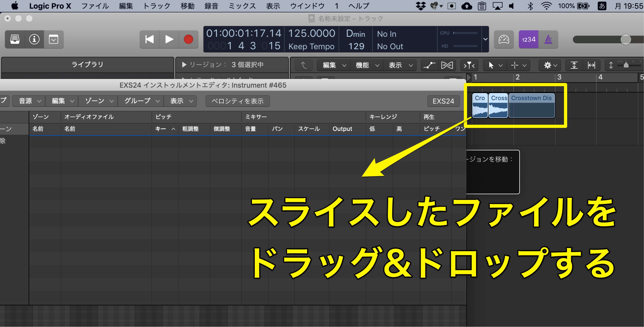Open the ヘルプ menu
644x327 pixels.
[x=359, y=6]
